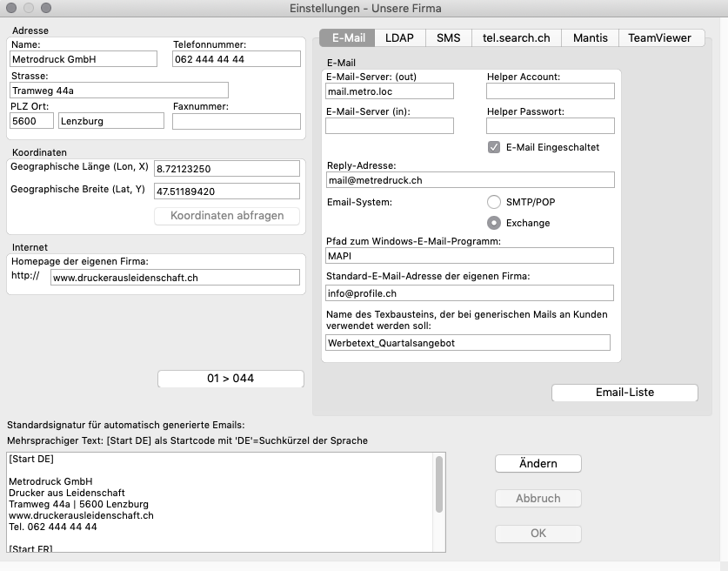The width and height of the screenshot is (728, 571).
Task: Focus the Helper Account field
Action: [x=550, y=91]
